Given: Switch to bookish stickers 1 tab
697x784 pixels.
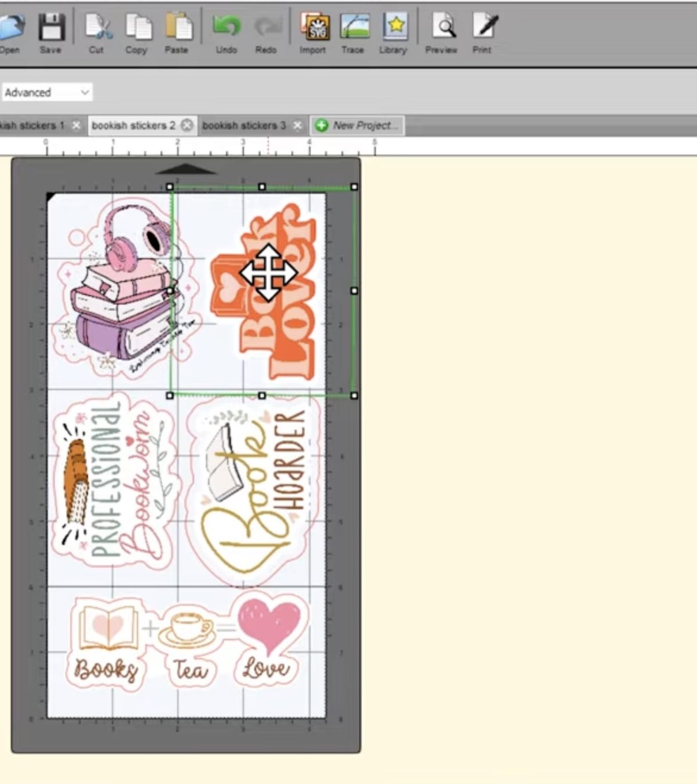Looking at the screenshot, I should pos(32,126).
